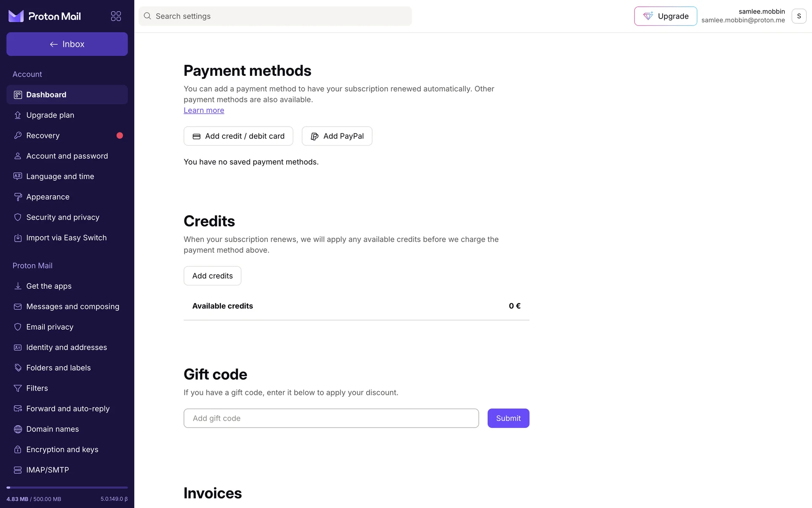Image resolution: width=812 pixels, height=508 pixels.
Task: Open the samlee.mobbin user account menu
Action: (x=798, y=16)
